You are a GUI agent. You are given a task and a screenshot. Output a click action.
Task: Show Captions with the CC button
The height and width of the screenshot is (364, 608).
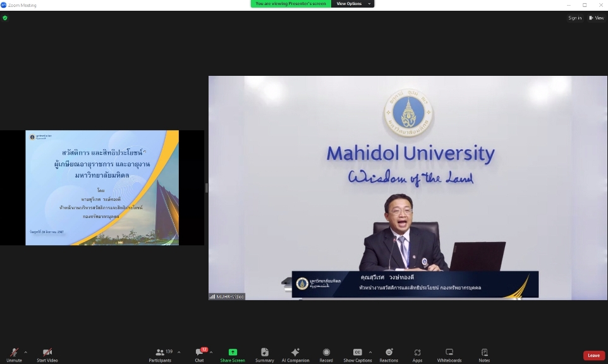click(358, 355)
